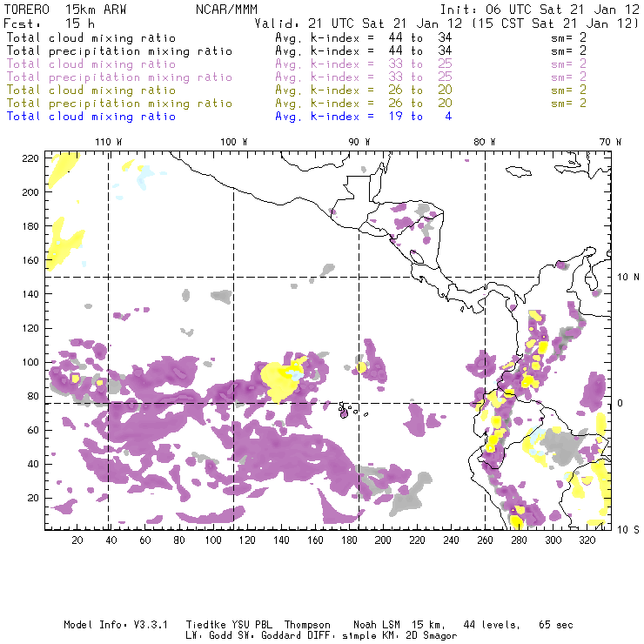Select the 180 tick on vertical axis
This screenshot has width=644, height=644.
point(30,226)
